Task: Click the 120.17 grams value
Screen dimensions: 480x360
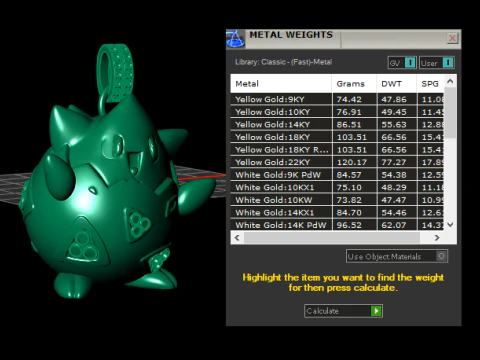Action: tap(352, 162)
